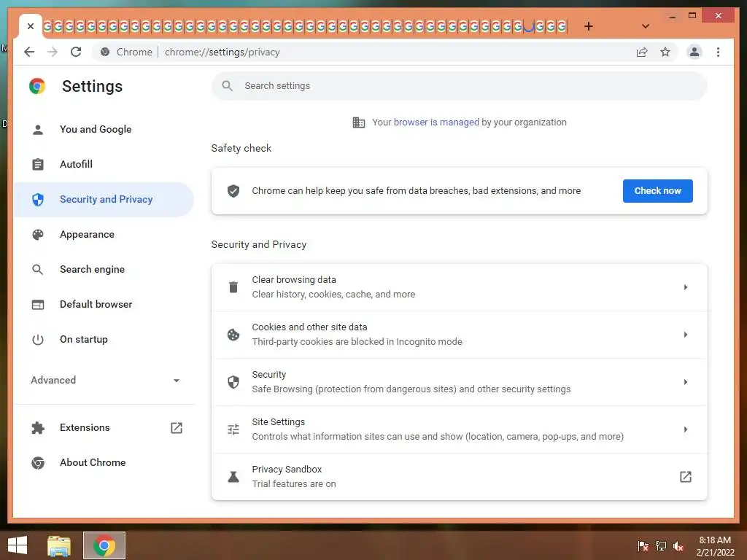Screen dimensions: 747x560
Task: Open Default browser settings section
Action: click(x=104, y=304)
